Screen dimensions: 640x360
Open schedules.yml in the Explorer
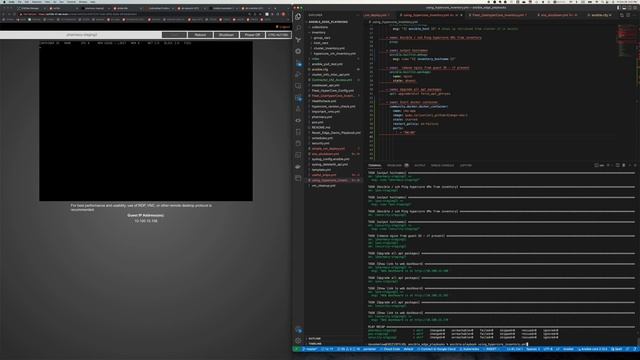pyautogui.click(x=322, y=138)
